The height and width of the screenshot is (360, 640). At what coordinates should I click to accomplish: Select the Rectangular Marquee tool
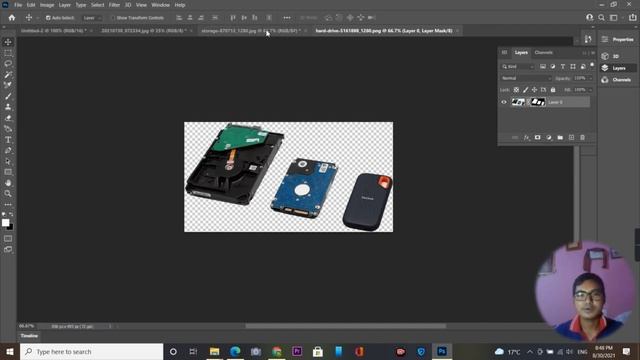pos(8,53)
